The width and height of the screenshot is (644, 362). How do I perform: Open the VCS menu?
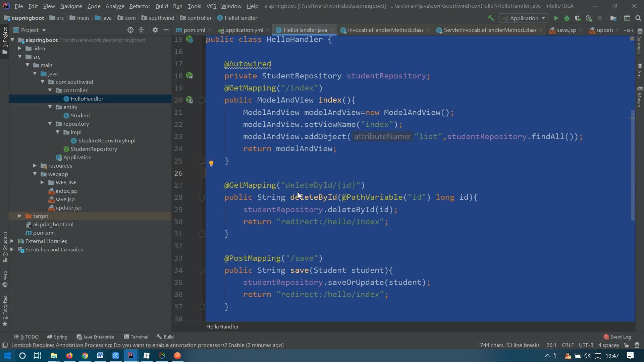click(211, 6)
